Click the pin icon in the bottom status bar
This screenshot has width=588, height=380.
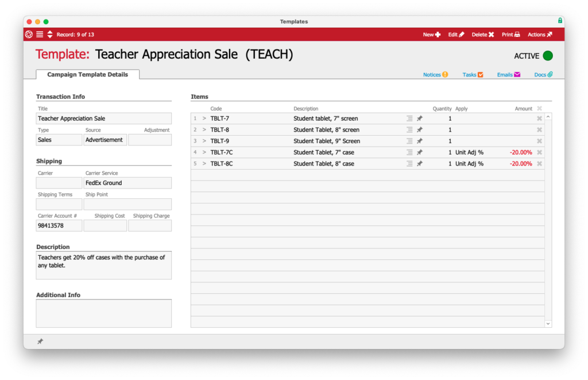[x=40, y=341]
